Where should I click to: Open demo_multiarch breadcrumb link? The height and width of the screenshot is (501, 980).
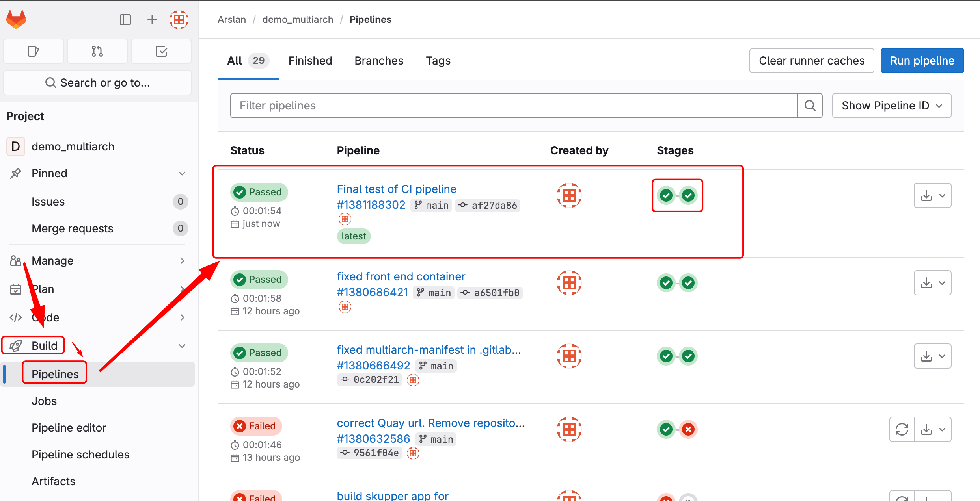[298, 20]
